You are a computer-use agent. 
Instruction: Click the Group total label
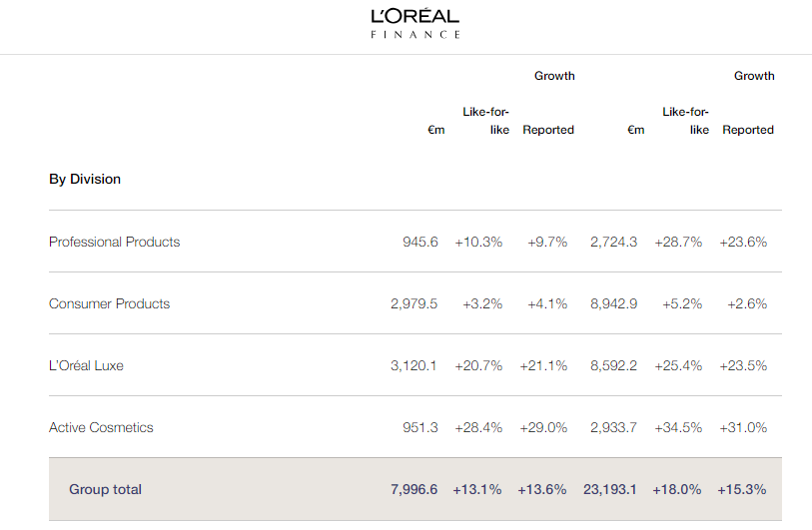105,489
